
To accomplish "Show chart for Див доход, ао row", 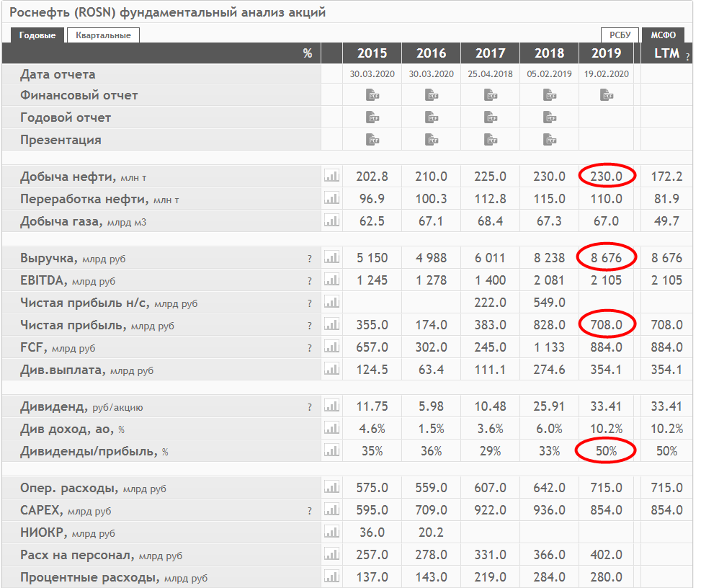I will click(331, 428).
